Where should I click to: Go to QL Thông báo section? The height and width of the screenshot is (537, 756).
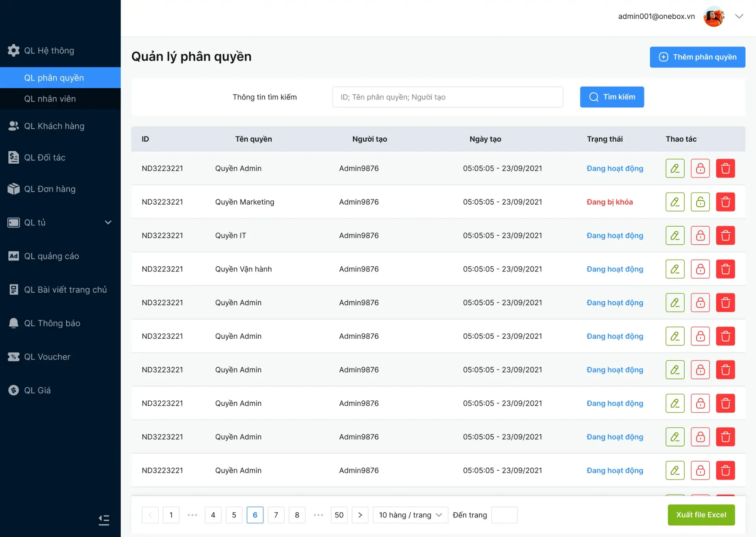[x=52, y=323]
